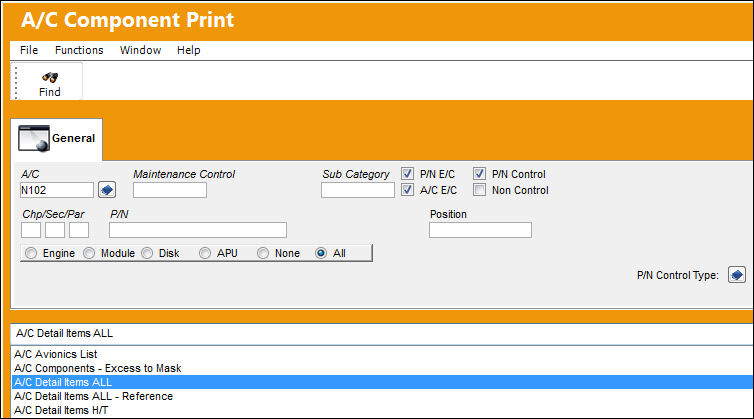This screenshot has height=419, width=754.
Task: Open the Functions menu
Action: click(x=79, y=50)
